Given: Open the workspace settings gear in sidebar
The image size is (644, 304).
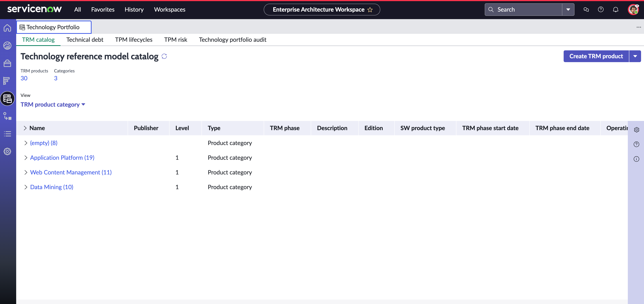Looking at the screenshot, I should (x=8, y=151).
